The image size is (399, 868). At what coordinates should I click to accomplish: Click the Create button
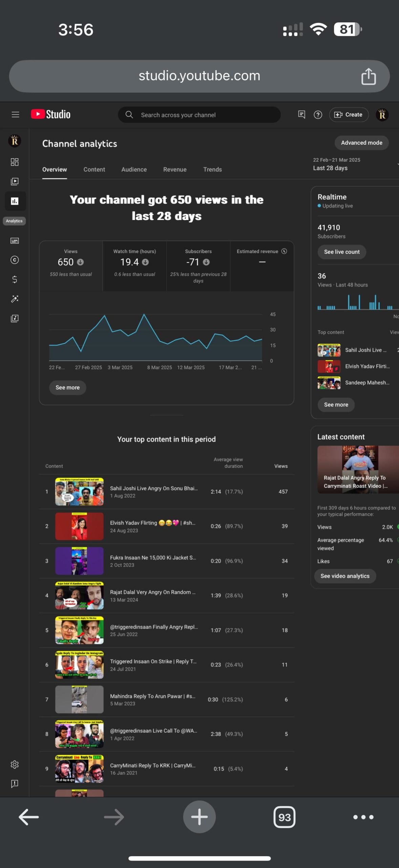349,115
